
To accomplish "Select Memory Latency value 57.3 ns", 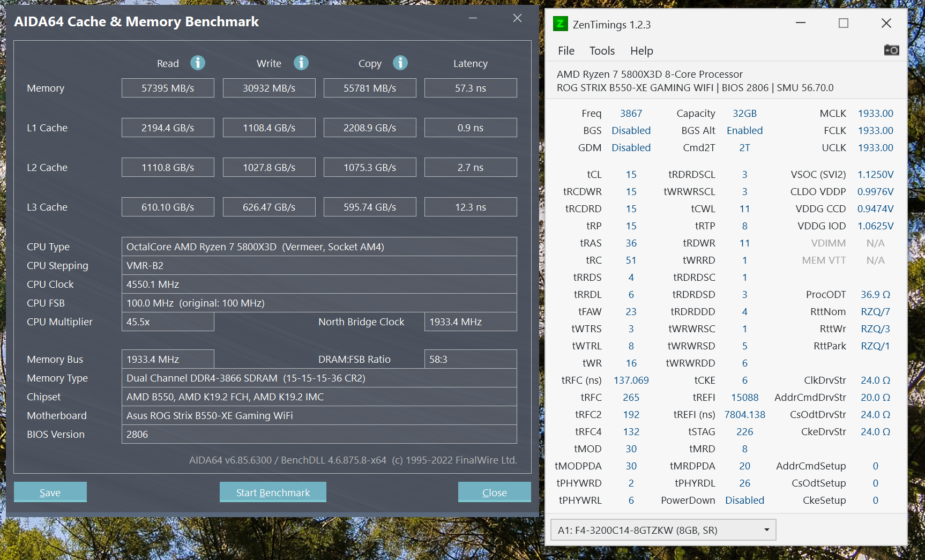I will (471, 88).
